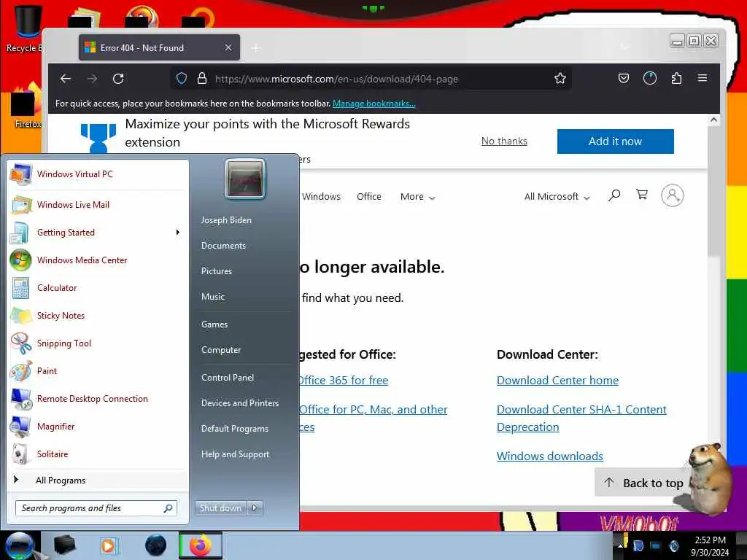747x560 pixels.
Task: Open Firefox from the taskbar
Action: [201, 545]
